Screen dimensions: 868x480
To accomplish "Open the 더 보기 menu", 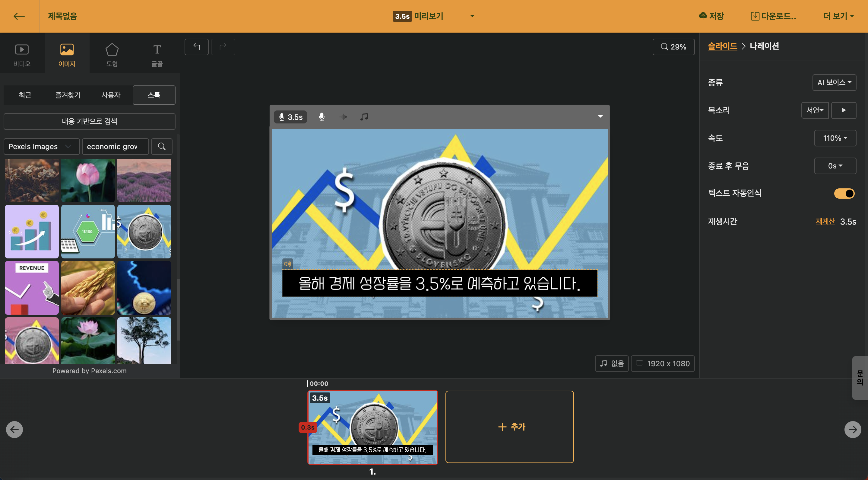I will [x=838, y=16].
